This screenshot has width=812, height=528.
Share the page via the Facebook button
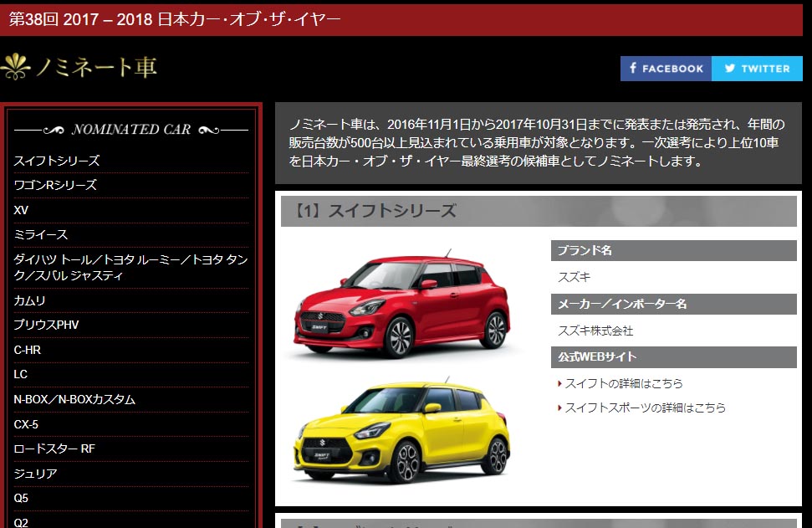(x=666, y=69)
